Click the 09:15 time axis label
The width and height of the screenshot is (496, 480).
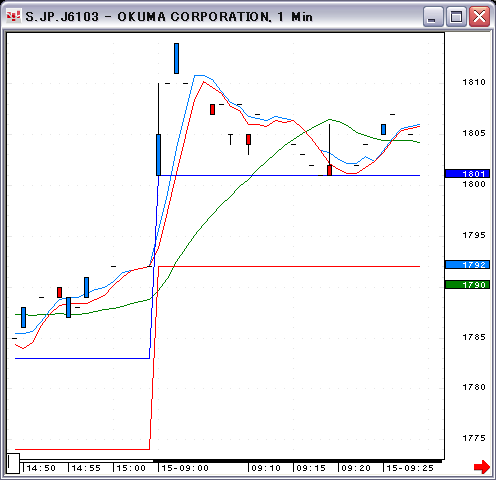click(311, 468)
